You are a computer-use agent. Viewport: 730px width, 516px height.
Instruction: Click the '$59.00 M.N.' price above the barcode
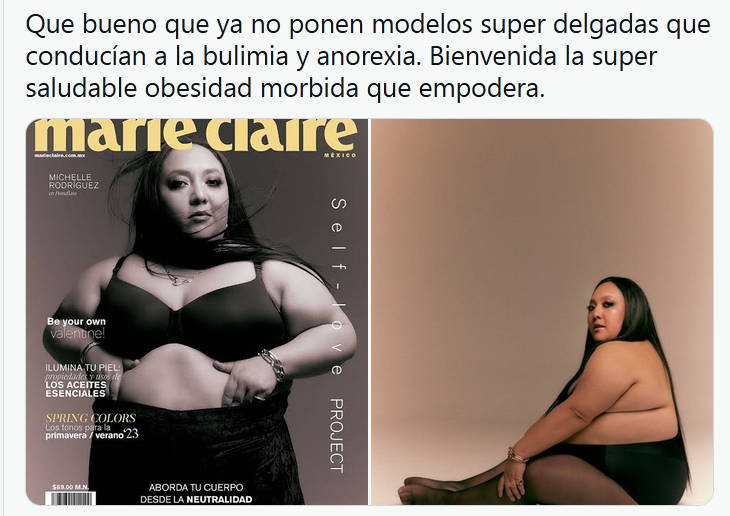click(70, 487)
